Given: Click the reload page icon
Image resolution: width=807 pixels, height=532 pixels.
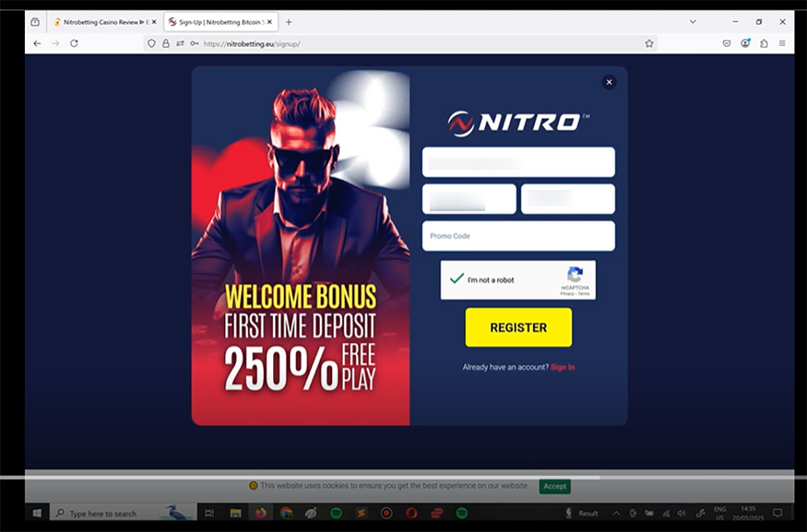Looking at the screenshot, I should [x=74, y=43].
